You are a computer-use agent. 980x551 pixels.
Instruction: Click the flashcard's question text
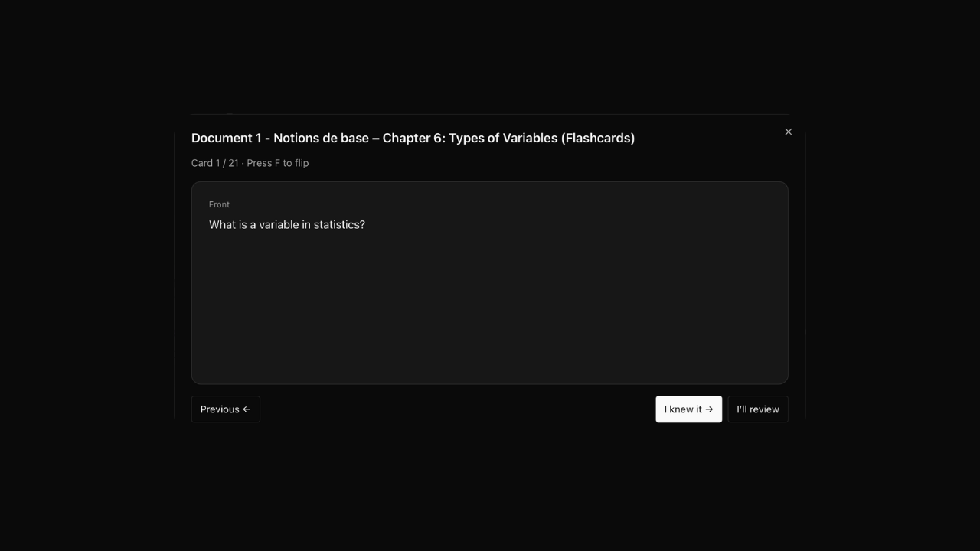[x=286, y=225]
